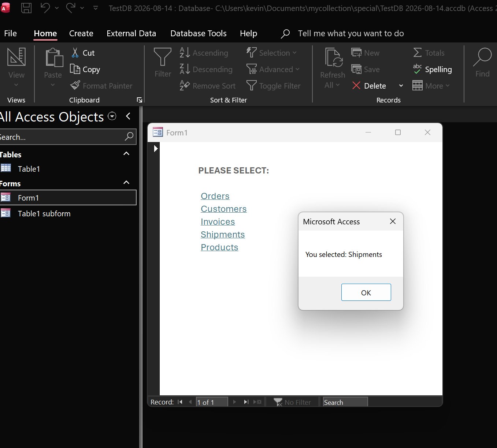Open the Selection filter dropdown
497x448 pixels.
[x=271, y=53]
